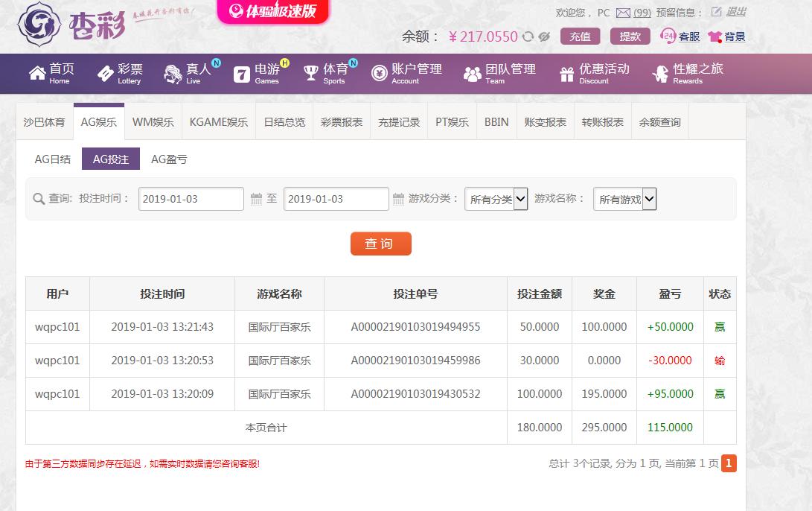Expand the 游戏名称 所有游戏 dropdown
This screenshot has height=511, width=812.
(625, 198)
